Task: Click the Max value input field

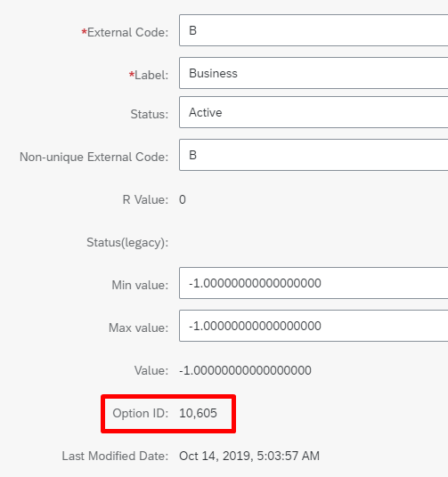Action: point(314,326)
